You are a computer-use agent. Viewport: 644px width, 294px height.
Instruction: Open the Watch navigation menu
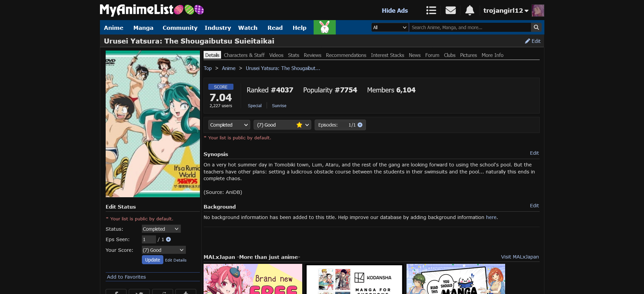pyautogui.click(x=248, y=28)
